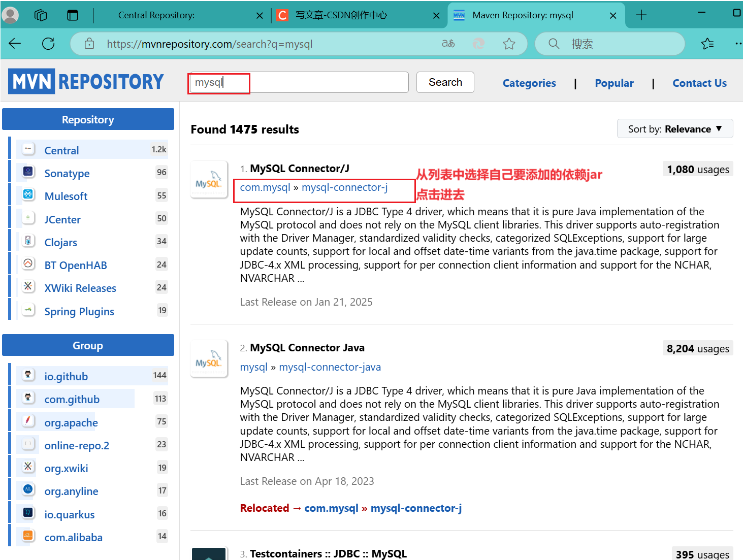Filter by Clojars repository link
Image resolution: width=743 pixels, height=560 pixels.
point(61,242)
